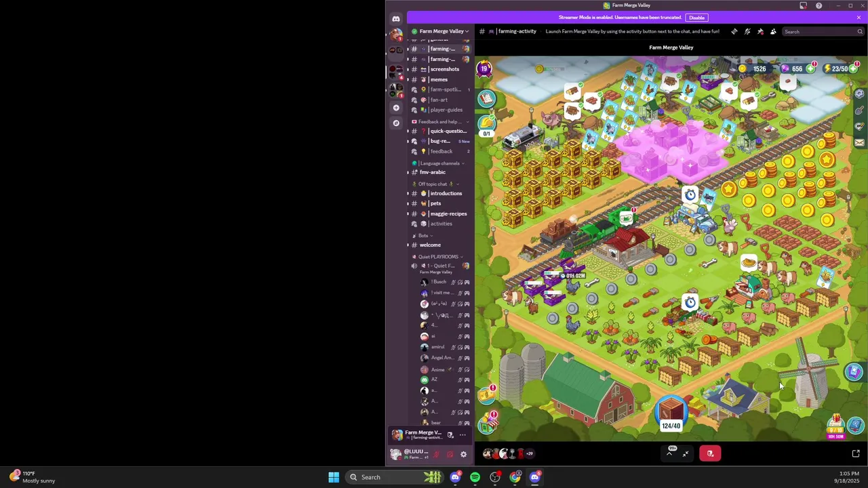Collapse Quiet PLAYROOMS category

[x=438, y=257]
